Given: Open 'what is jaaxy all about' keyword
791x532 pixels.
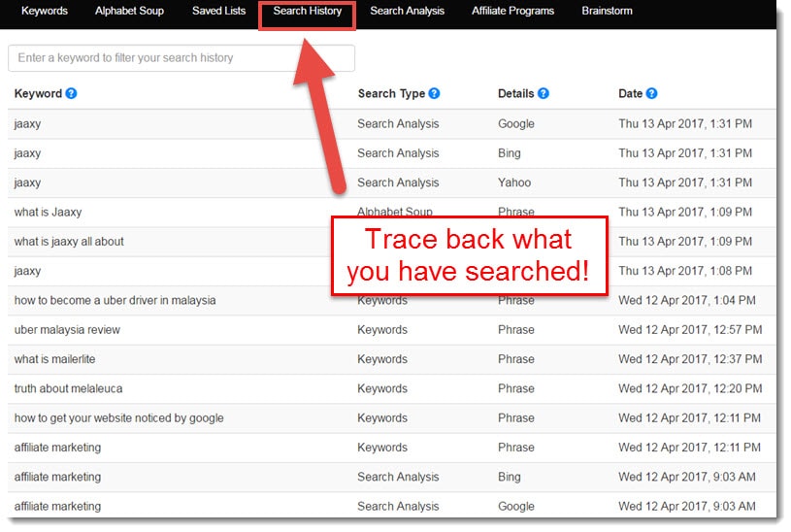Looking at the screenshot, I should (69, 242).
